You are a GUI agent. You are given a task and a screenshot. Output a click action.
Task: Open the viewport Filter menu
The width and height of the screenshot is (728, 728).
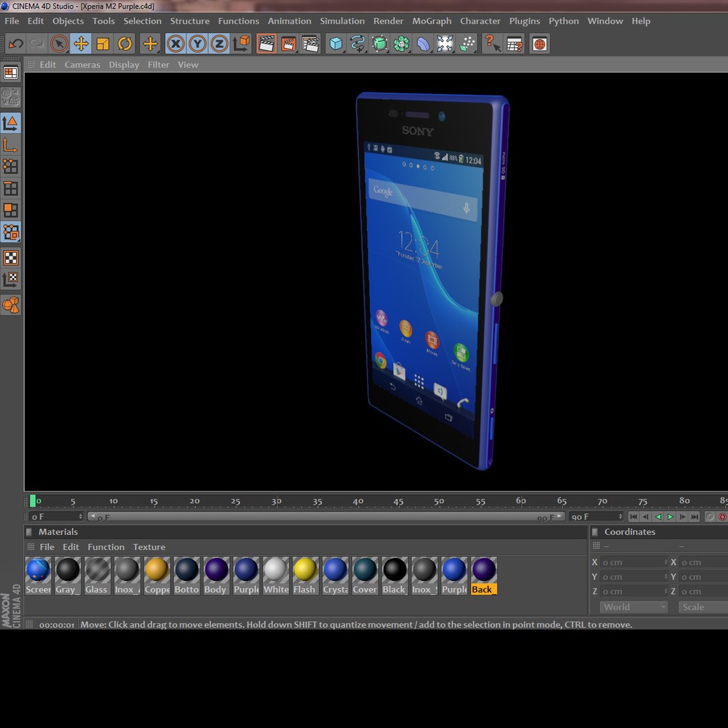click(158, 65)
